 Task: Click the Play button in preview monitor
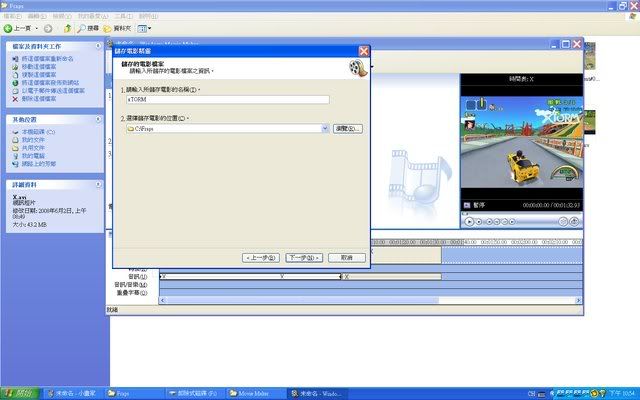click(469, 221)
